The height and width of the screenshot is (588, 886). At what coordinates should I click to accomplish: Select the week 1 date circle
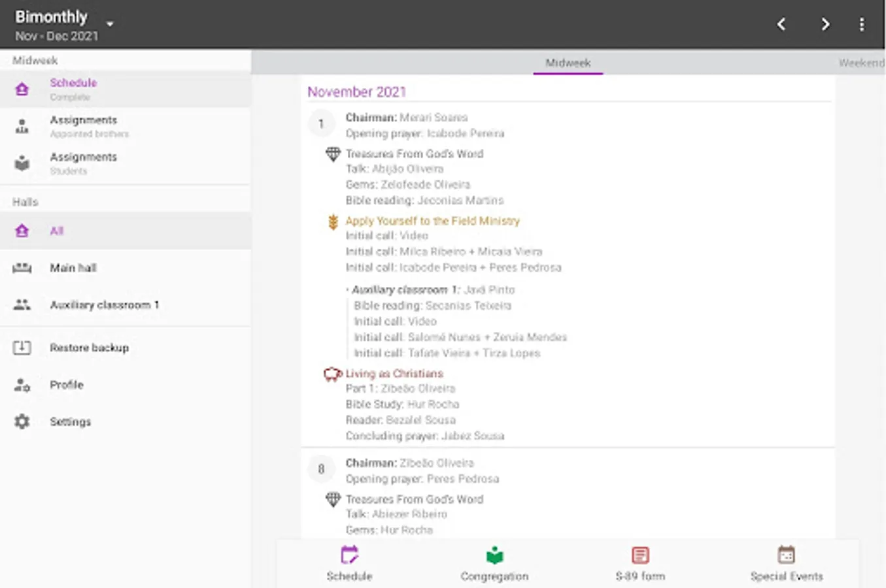[x=321, y=123]
